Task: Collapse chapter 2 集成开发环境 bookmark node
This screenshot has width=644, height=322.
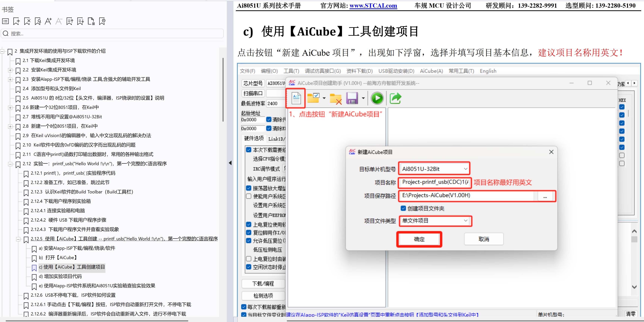Action: 2,51
